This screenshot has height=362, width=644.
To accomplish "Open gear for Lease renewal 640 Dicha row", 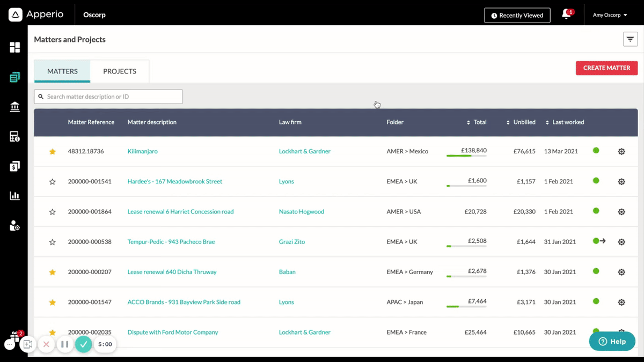I will (x=621, y=272).
